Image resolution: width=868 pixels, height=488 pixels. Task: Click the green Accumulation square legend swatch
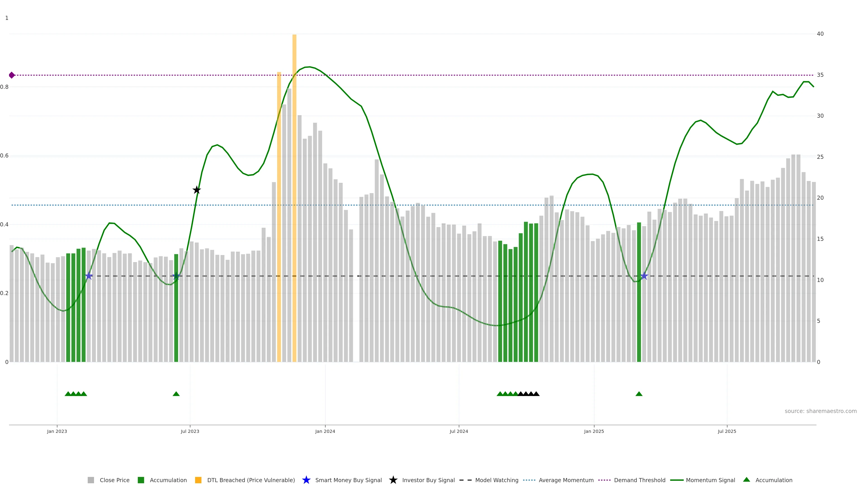tap(141, 480)
